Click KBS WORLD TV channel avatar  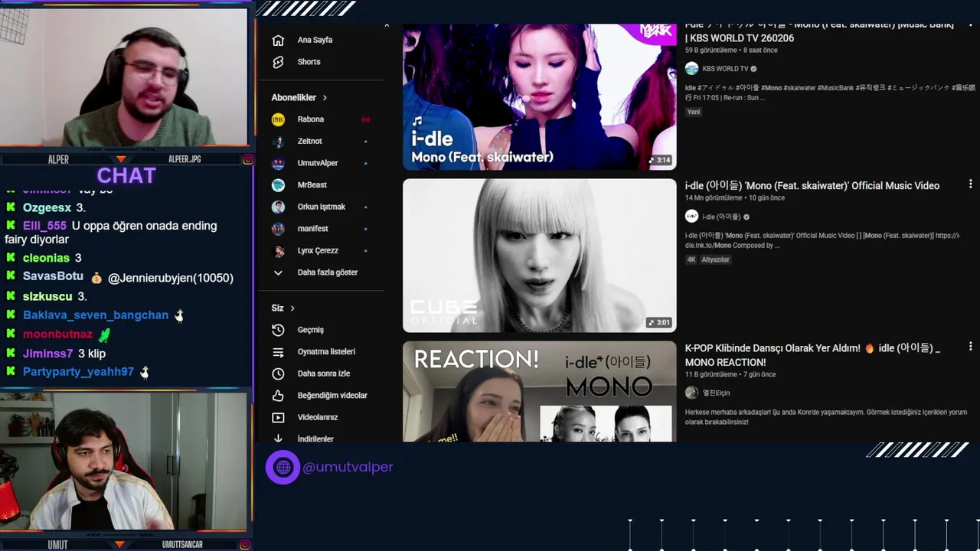[691, 69]
